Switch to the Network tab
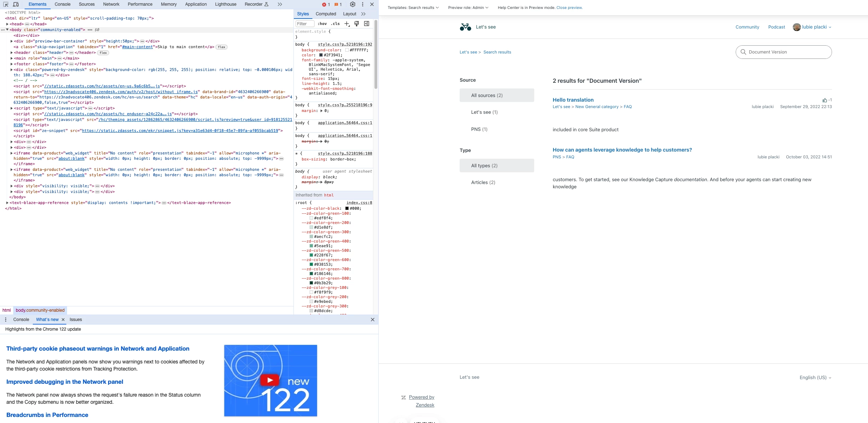The width and height of the screenshot is (868, 423). pos(111,4)
